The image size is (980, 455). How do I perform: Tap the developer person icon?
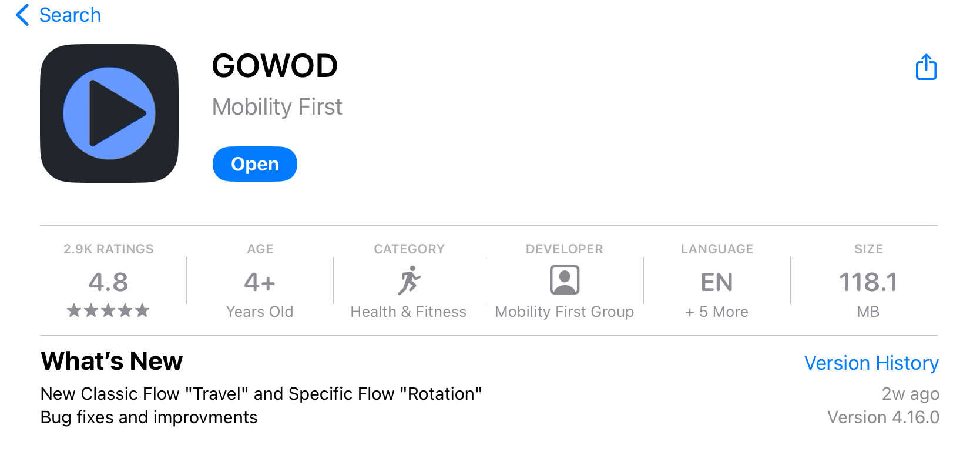coord(564,280)
